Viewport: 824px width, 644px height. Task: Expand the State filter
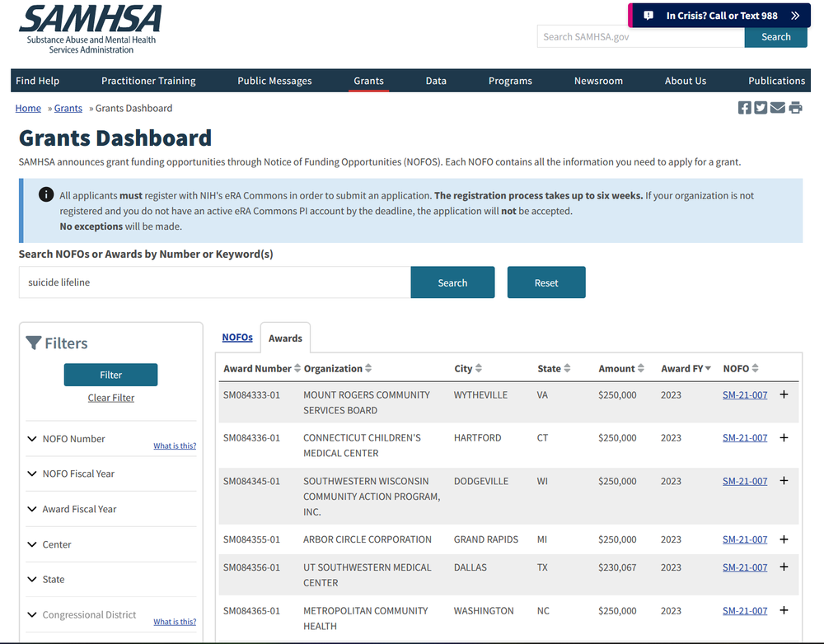(x=45, y=580)
